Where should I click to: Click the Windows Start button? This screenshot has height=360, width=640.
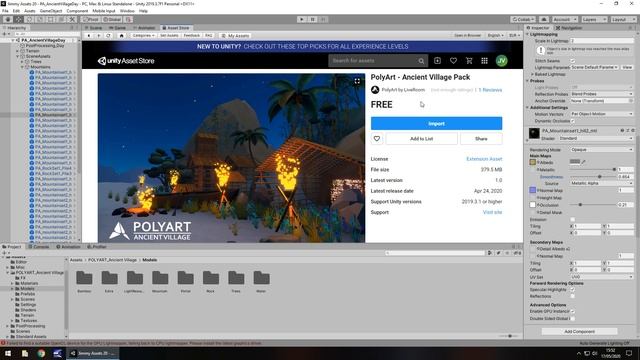click(x=8, y=353)
